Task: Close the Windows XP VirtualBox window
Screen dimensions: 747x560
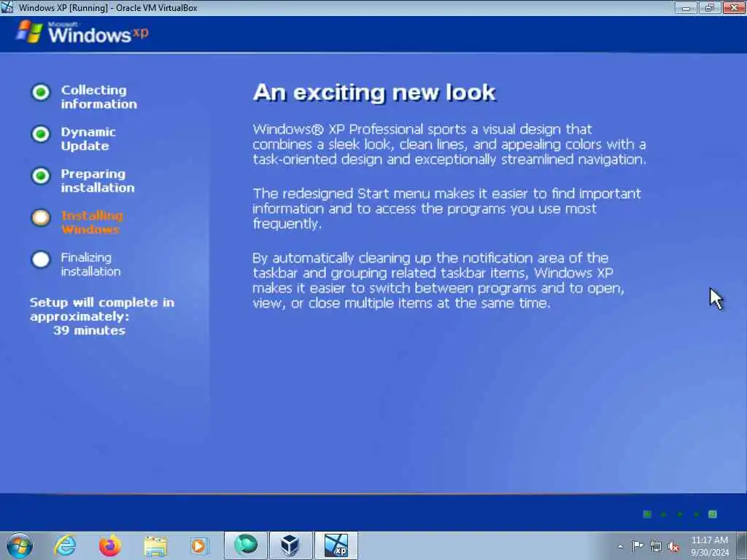Action: click(734, 7)
